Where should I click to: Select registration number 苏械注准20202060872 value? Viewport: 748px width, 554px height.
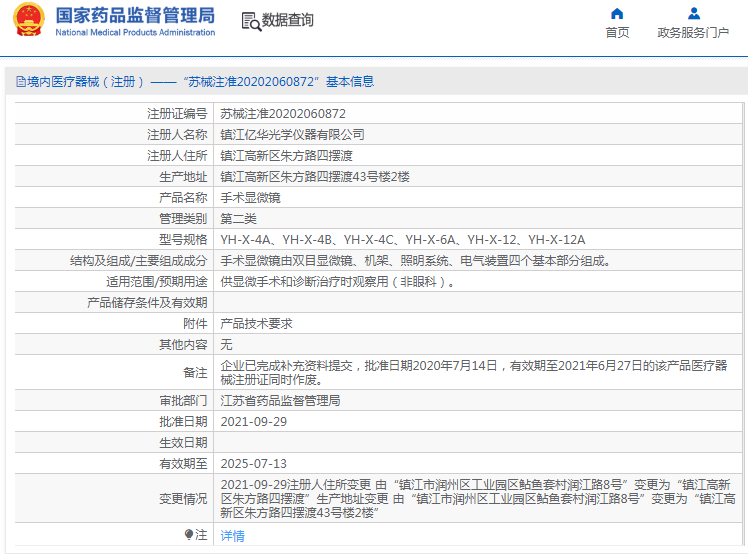pyautogui.click(x=283, y=114)
